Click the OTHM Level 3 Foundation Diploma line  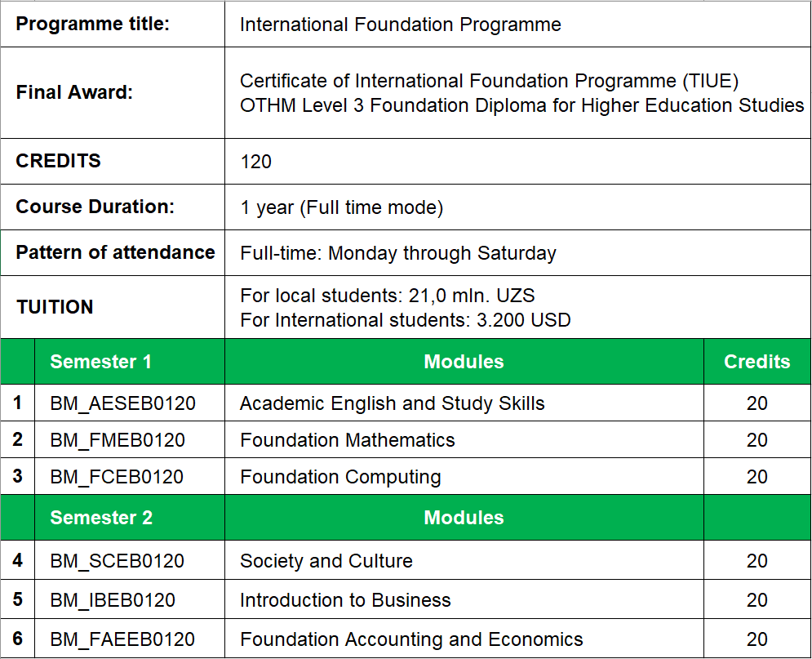[x=522, y=105]
